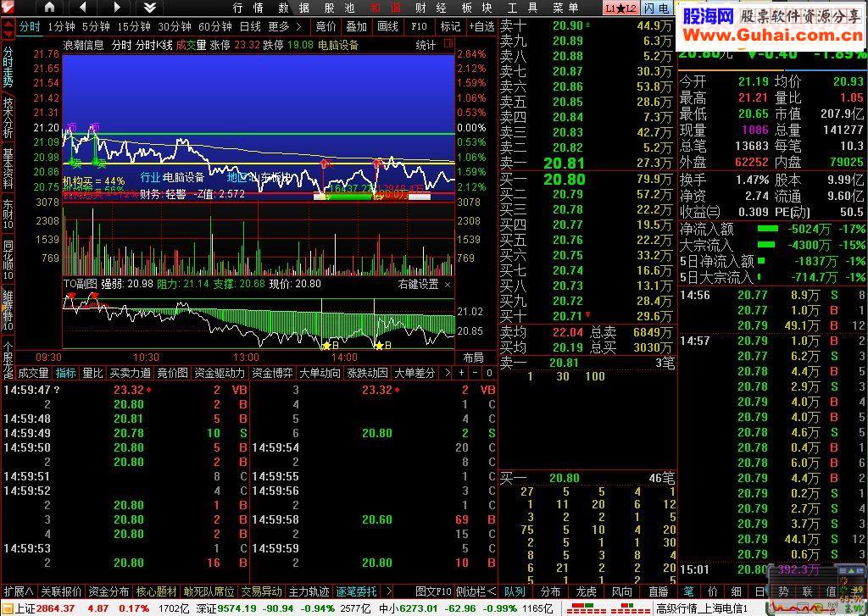Image resolution: width=868 pixels, height=616 pixels.
Task: Select the 逐笔委托 bottom tab
Action: (x=357, y=591)
